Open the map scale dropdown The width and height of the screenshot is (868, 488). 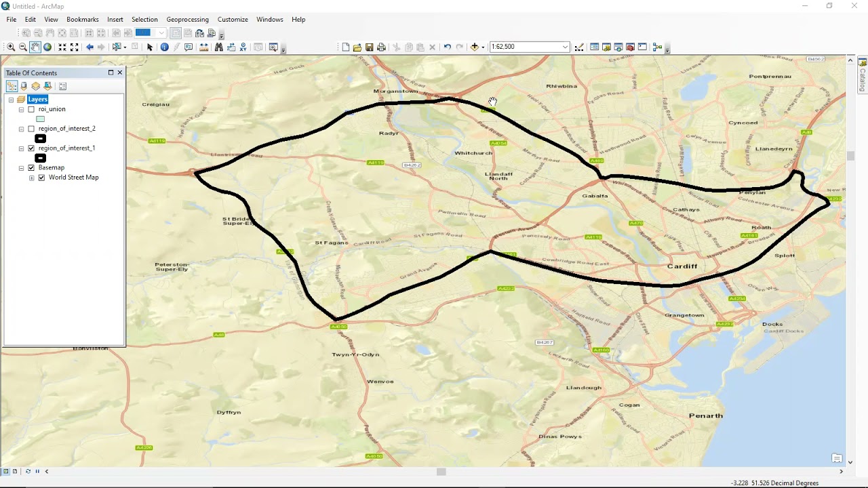[565, 47]
